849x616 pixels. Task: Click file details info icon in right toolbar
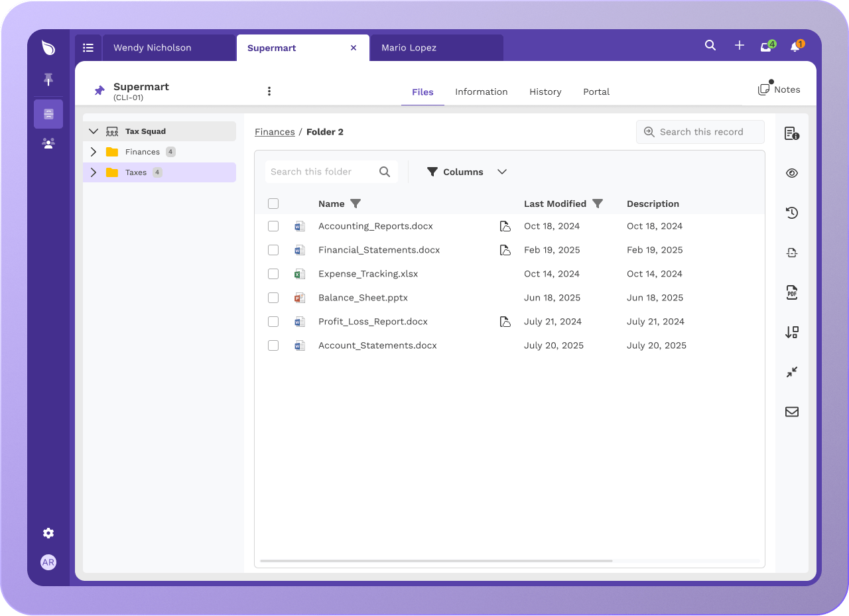(x=792, y=133)
